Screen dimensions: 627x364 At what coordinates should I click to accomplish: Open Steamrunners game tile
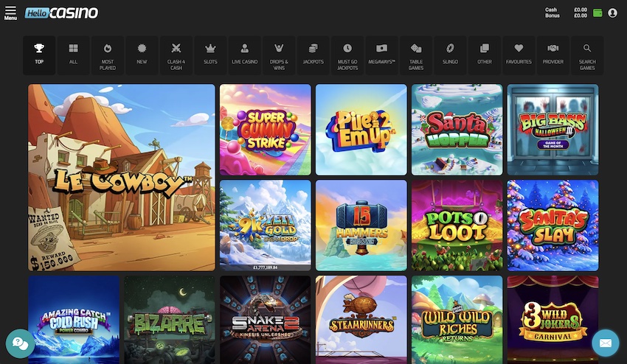click(x=361, y=320)
